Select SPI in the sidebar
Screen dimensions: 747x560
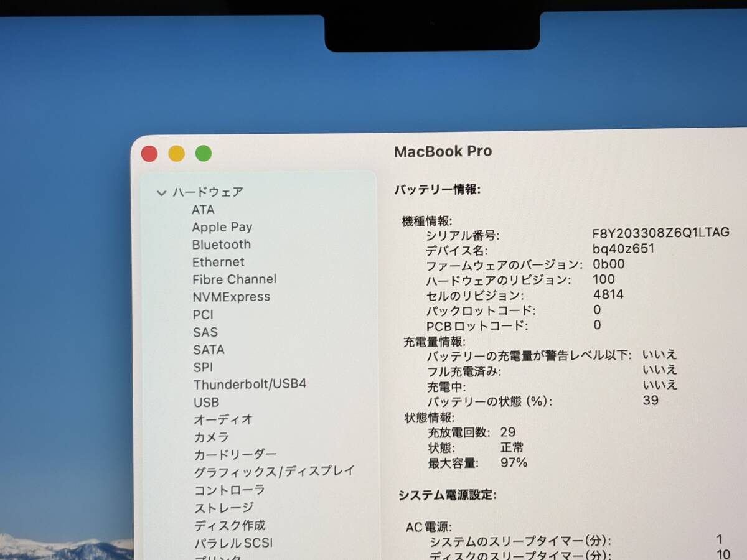click(203, 367)
